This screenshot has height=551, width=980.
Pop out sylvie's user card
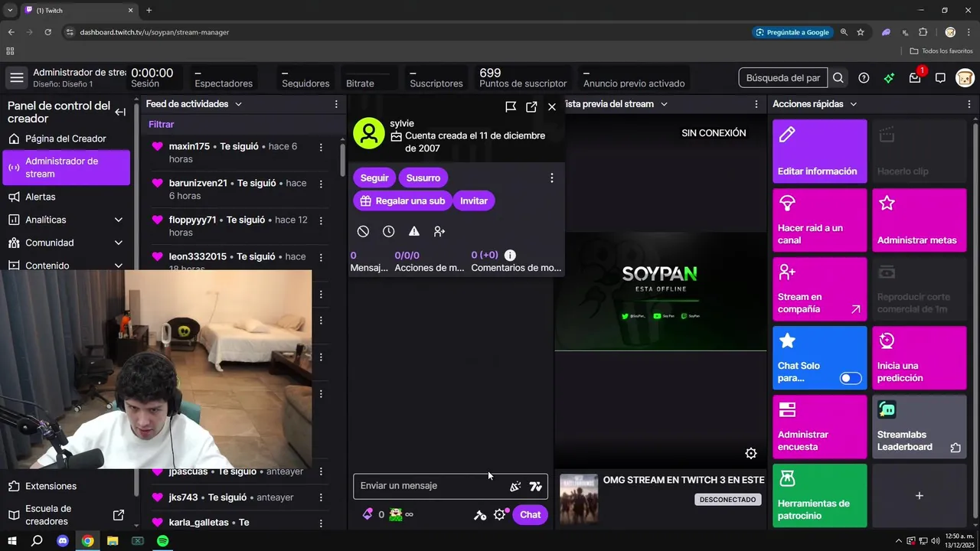(x=531, y=106)
